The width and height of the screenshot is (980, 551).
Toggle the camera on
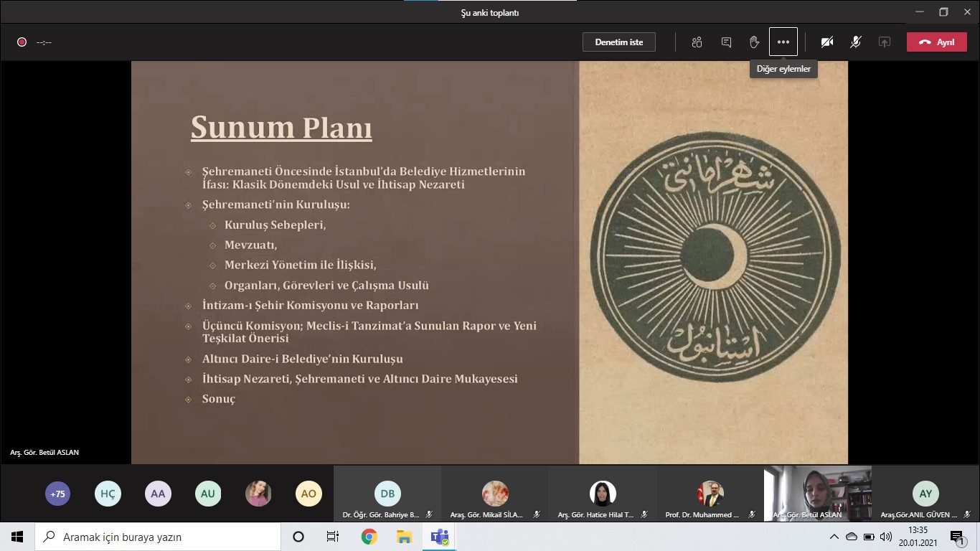[x=826, y=42]
